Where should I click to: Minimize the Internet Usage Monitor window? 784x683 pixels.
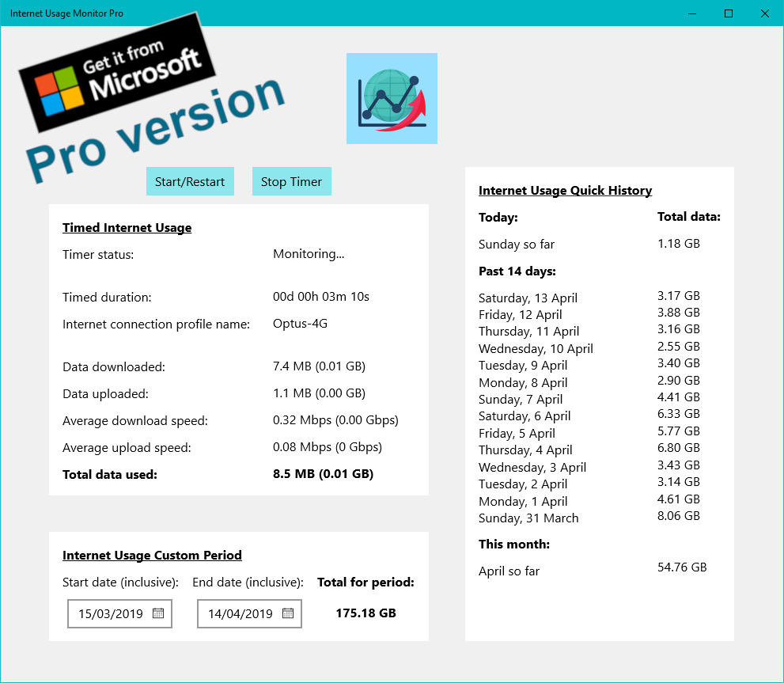point(692,13)
